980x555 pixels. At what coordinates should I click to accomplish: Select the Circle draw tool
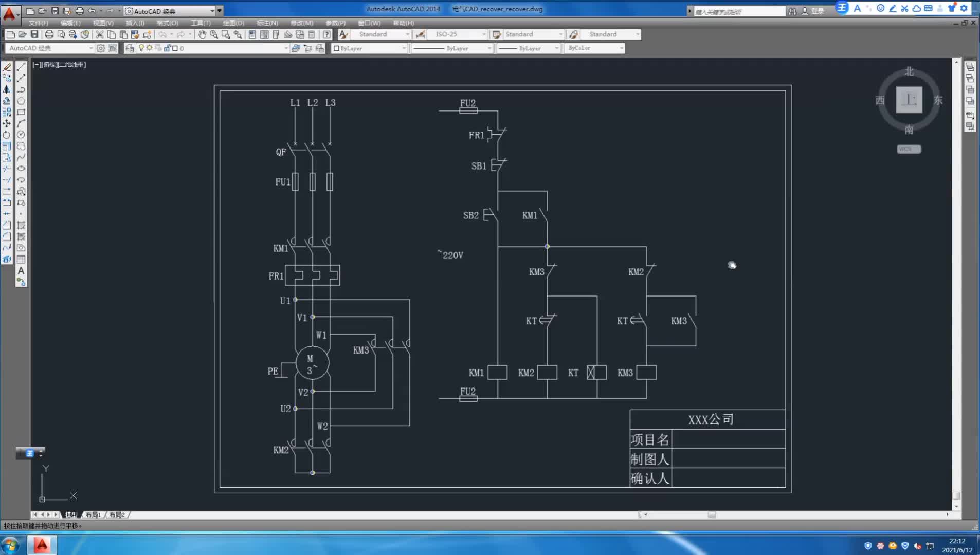[21, 135]
